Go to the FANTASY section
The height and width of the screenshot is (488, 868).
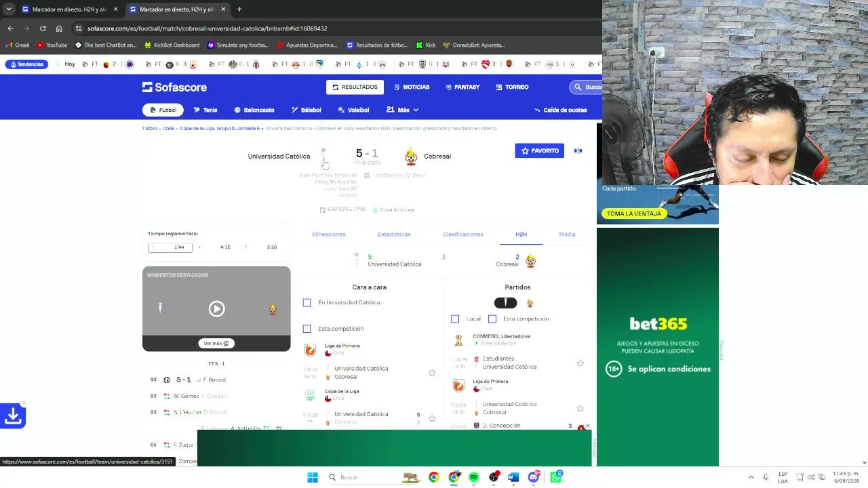pyautogui.click(x=462, y=87)
